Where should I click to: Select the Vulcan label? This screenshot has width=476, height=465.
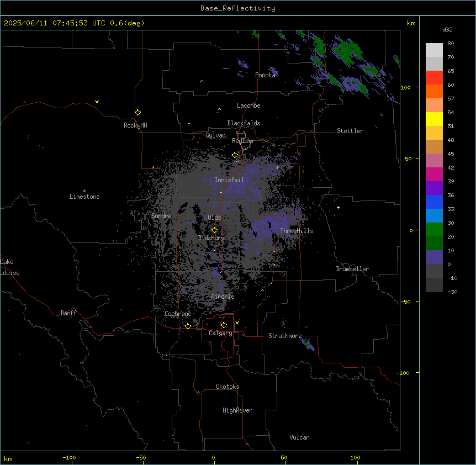coord(300,437)
